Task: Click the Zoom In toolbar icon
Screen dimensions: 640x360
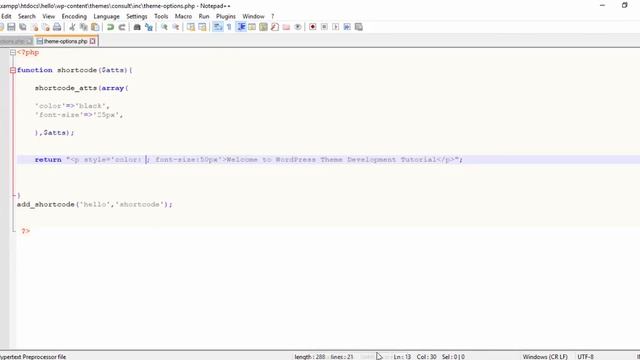Action: [x=164, y=27]
